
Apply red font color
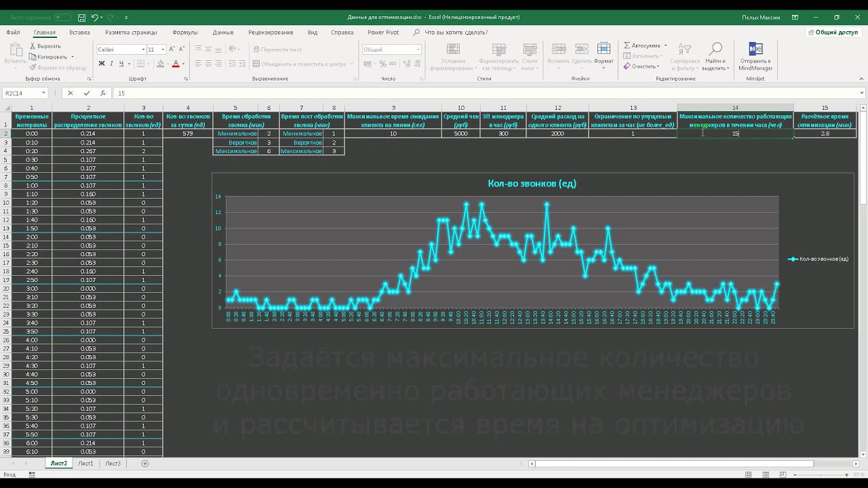(x=176, y=64)
